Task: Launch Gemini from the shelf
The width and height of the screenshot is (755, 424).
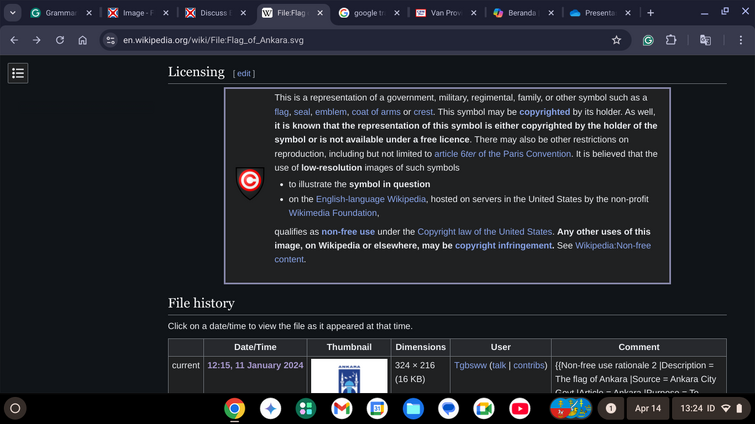Action: pyautogui.click(x=270, y=409)
